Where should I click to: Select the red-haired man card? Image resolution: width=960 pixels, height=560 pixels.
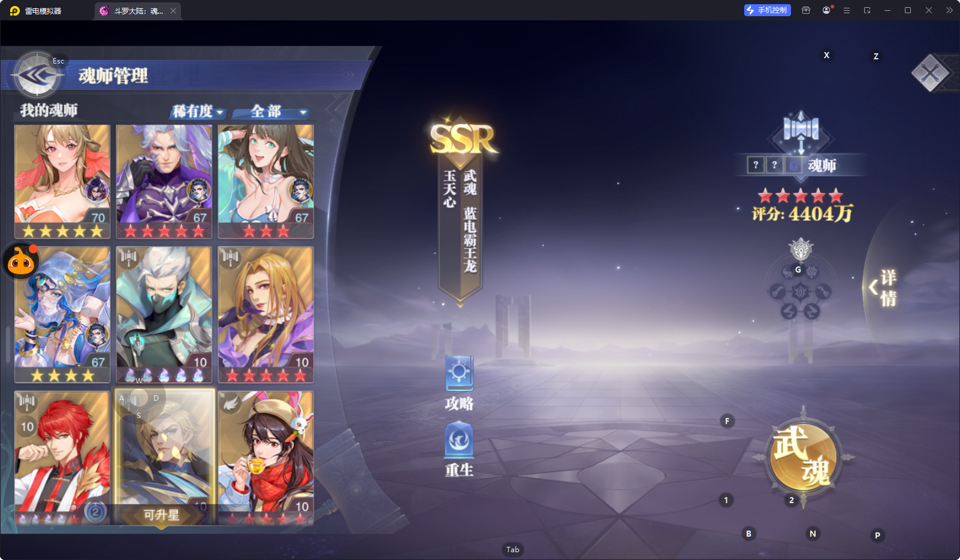(x=62, y=458)
